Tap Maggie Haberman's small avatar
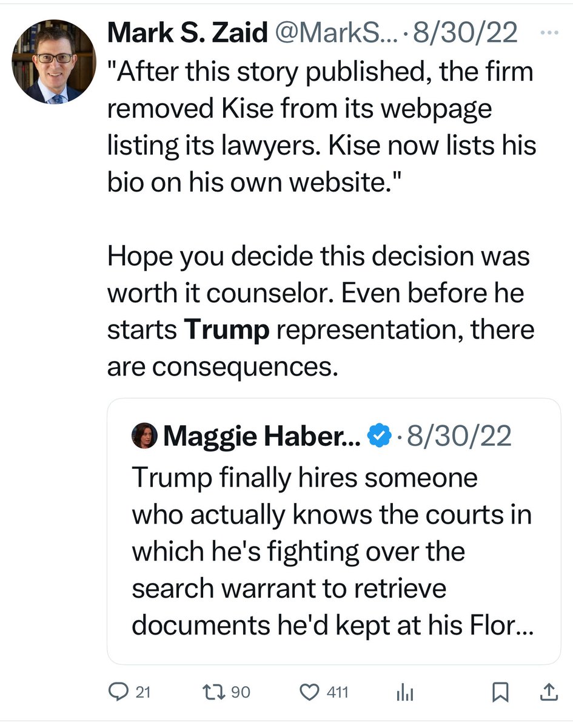The height and width of the screenshot is (728, 573). point(144,436)
